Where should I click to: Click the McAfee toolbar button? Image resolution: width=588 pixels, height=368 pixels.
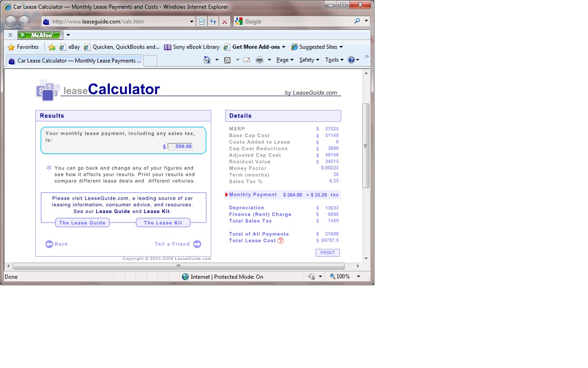click(40, 35)
